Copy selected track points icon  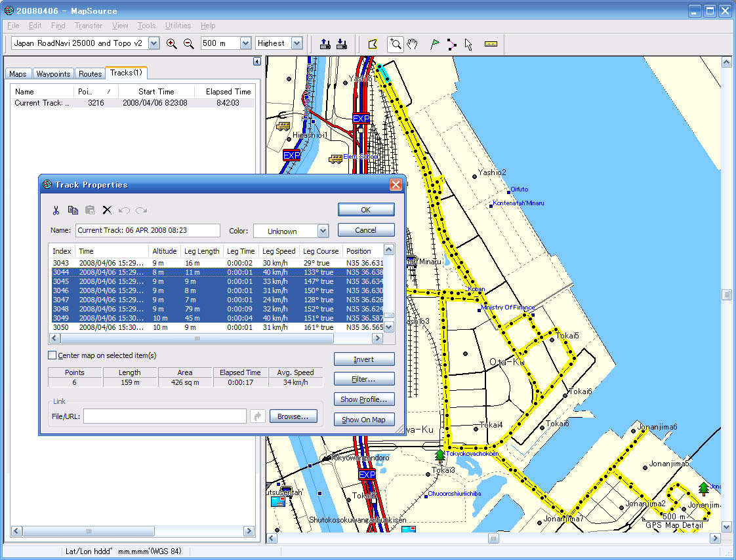(x=73, y=210)
